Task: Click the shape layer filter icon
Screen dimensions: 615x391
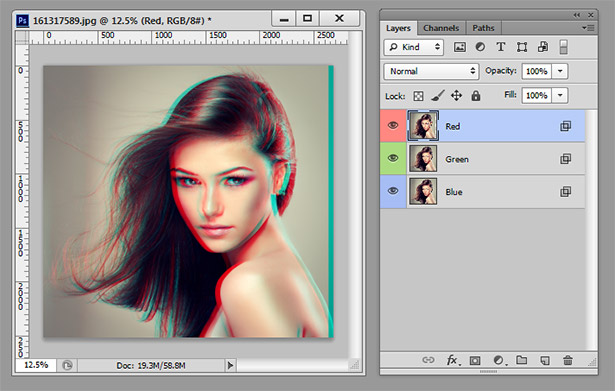Action: [522, 47]
